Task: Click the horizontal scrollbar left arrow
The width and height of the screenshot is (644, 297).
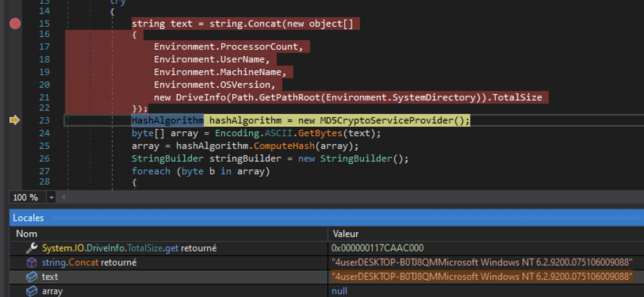Action: coord(63,197)
